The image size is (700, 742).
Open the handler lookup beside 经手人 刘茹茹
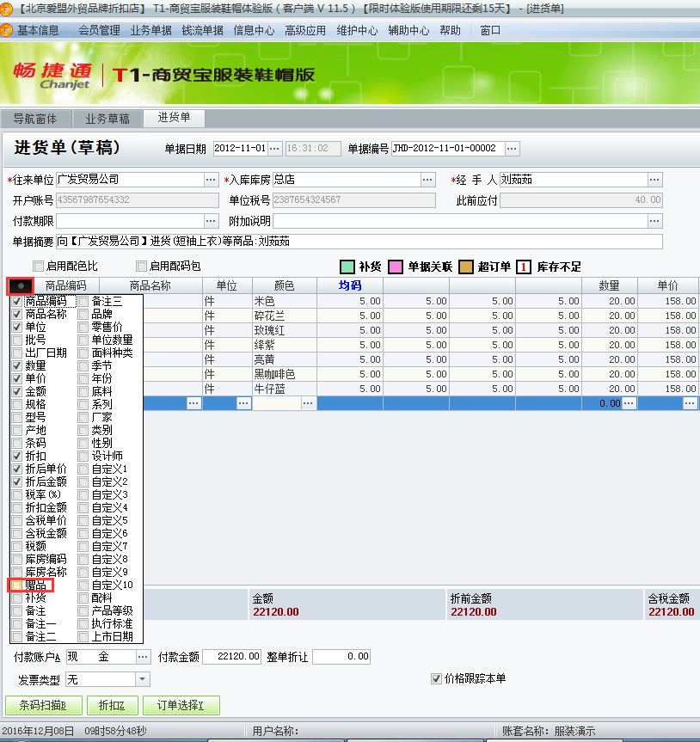coord(656,181)
